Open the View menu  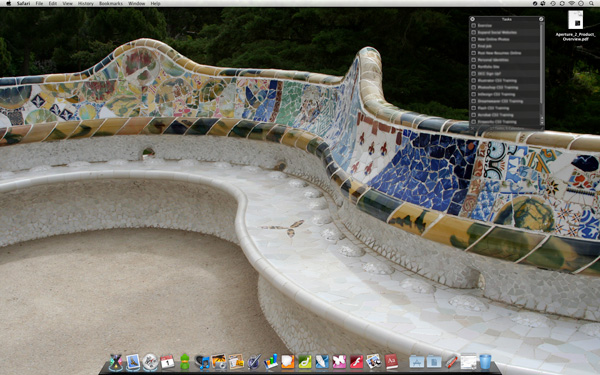click(x=67, y=3)
